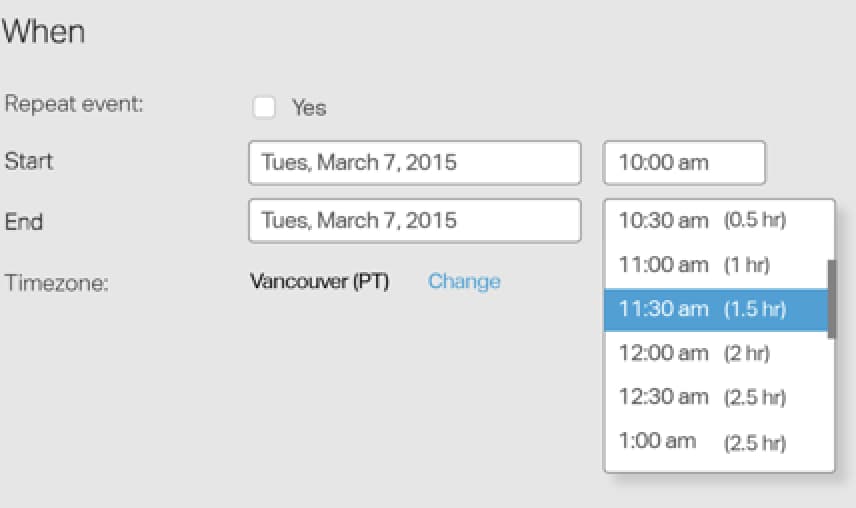Click the End field label
Image resolution: width=856 pixels, height=508 pixels.
[x=24, y=221]
